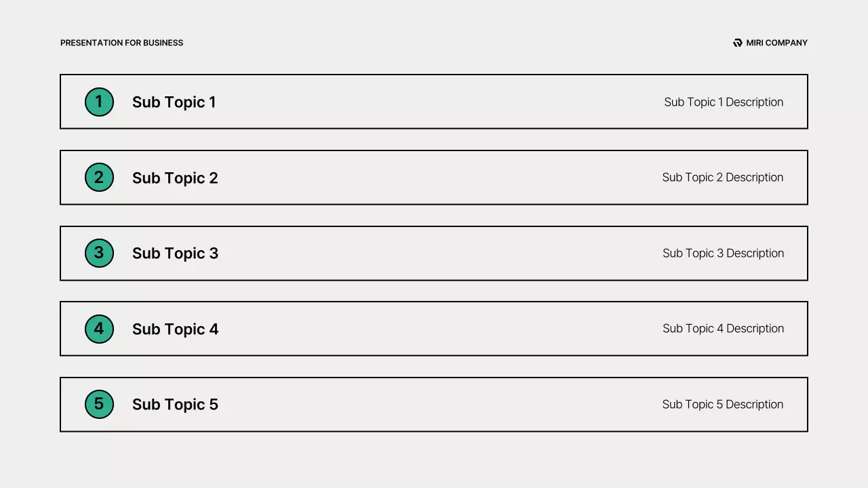Click the Sub Topic 5 Description text
The width and height of the screenshot is (868, 488).
pyautogui.click(x=722, y=404)
